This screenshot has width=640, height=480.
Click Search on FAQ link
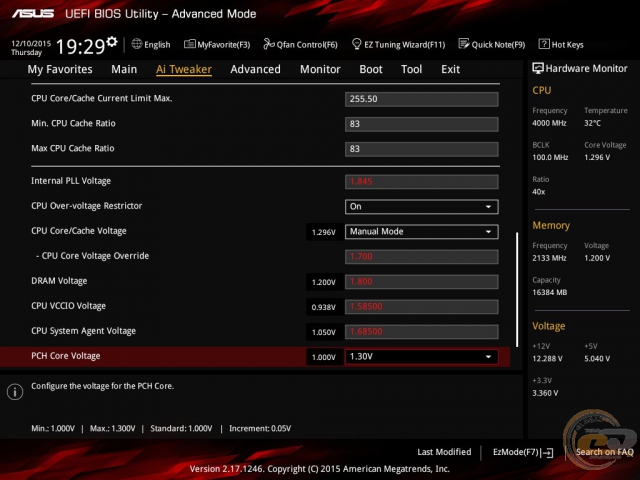tap(604, 452)
